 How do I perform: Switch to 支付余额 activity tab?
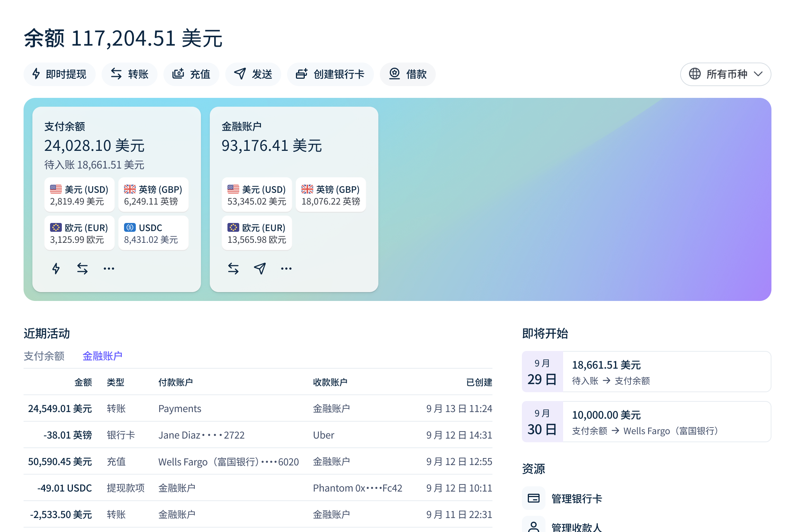coord(44,356)
